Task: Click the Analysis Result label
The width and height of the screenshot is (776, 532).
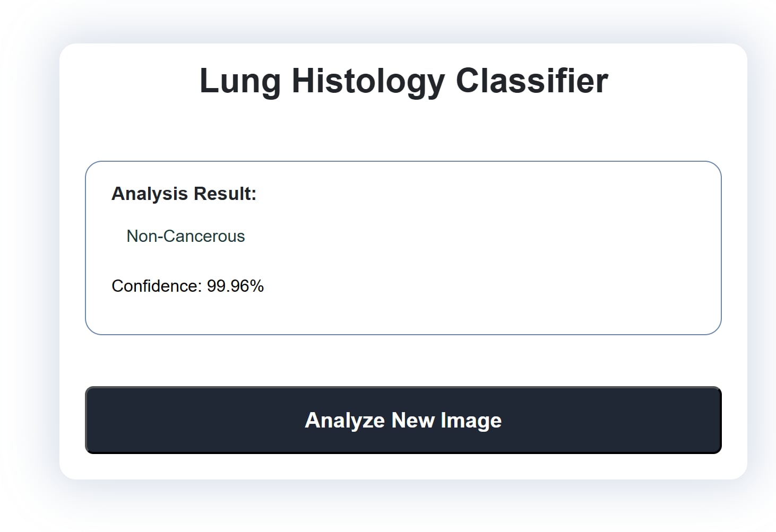Action: [x=184, y=194]
